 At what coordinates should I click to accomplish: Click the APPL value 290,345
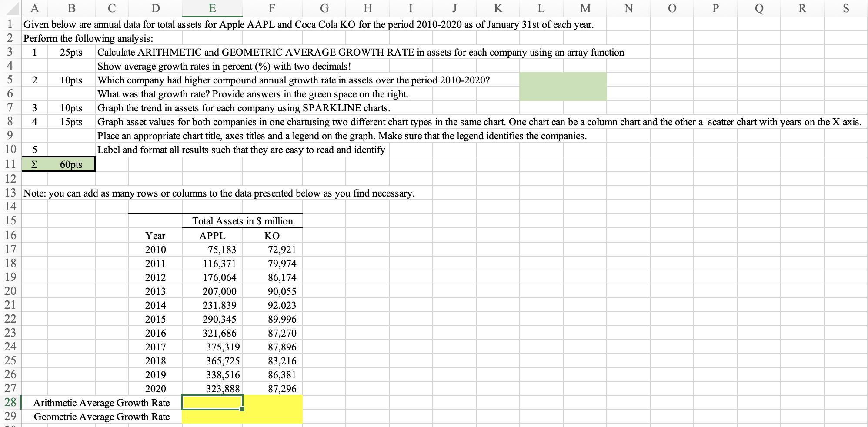point(212,319)
